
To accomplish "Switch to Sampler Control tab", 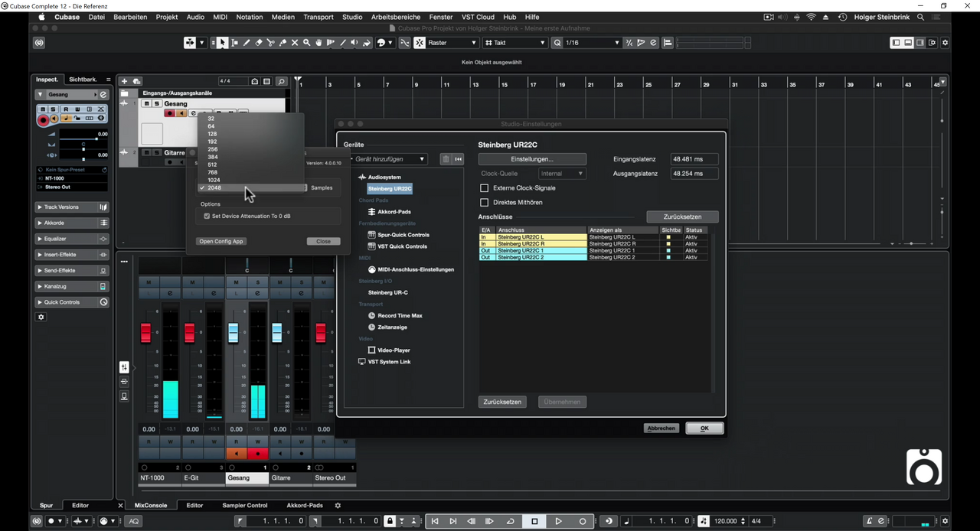I will (245, 505).
